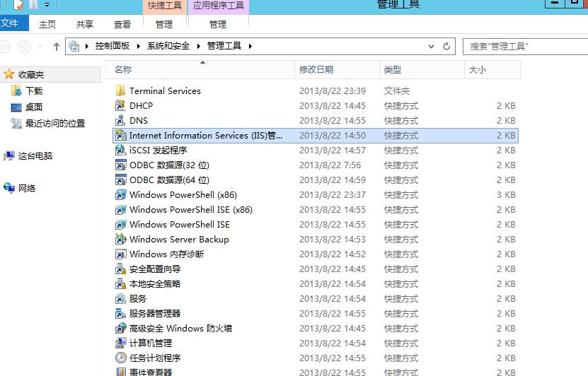Click the 收藏夹 star icon

click(9, 74)
